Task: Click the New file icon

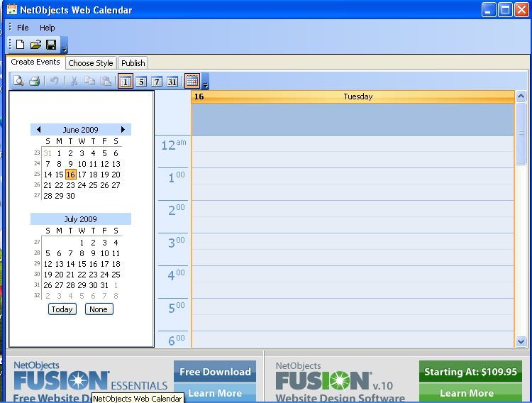Action: click(21, 45)
